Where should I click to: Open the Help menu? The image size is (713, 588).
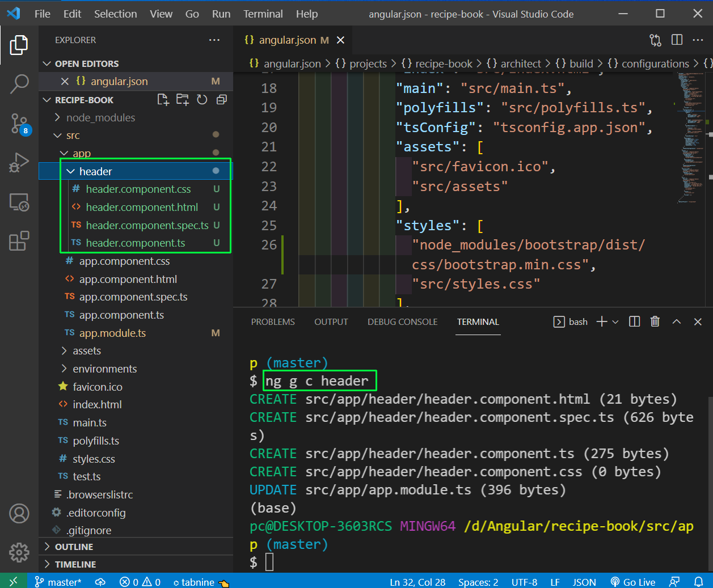click(307, 14)
